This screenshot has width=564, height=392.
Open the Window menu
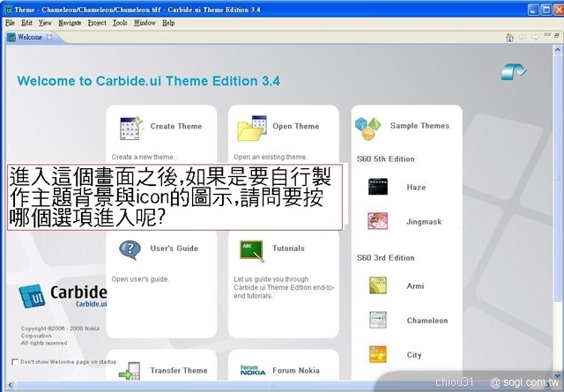coord(145,23)
